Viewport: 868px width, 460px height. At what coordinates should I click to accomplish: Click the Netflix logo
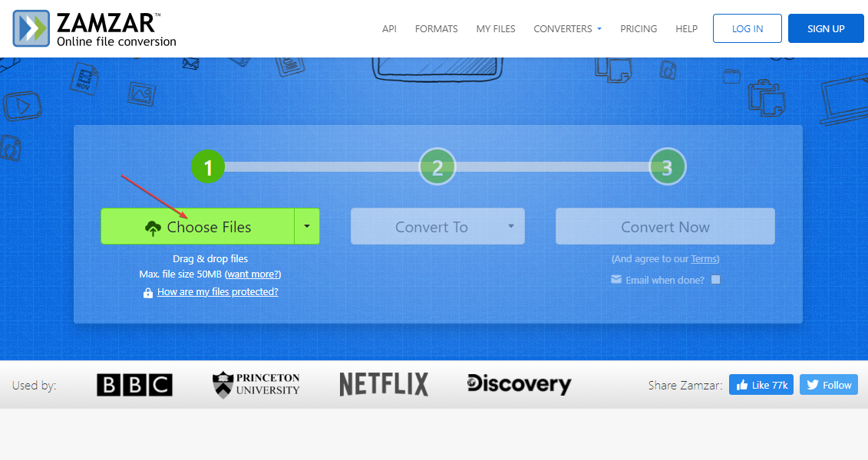pos(384,384)
